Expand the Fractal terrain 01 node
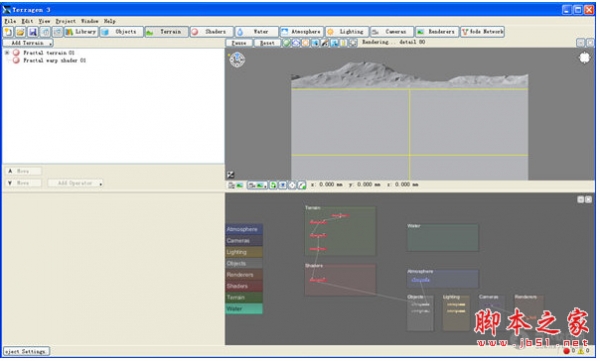Viewport: 600px width, 361px height. point(7,53)
